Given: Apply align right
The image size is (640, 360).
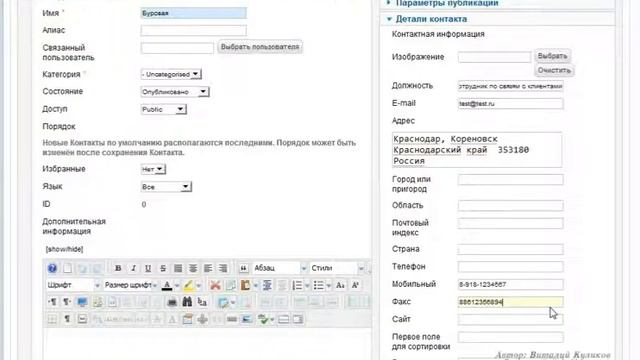Looking at the screenshot, I should click(223, 268).
